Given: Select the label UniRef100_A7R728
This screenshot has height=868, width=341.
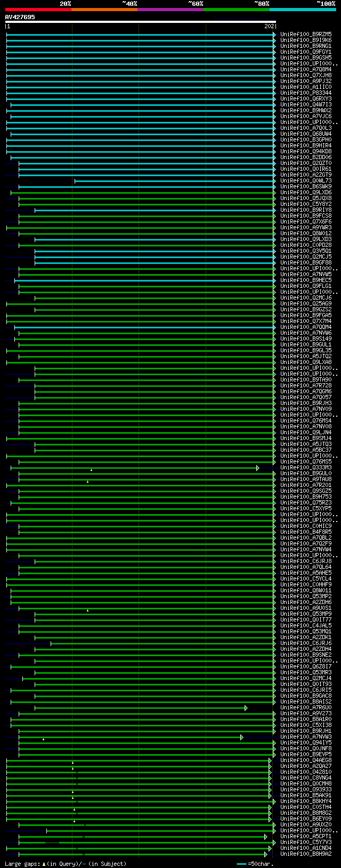Looking at the screenshot, I should tap(306, 386).
